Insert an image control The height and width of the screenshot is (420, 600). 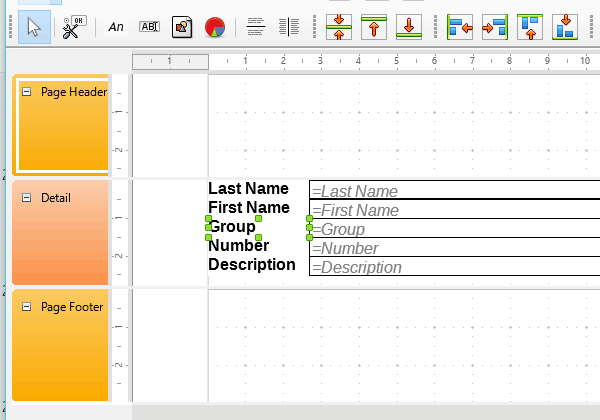(x=182, y=27)
